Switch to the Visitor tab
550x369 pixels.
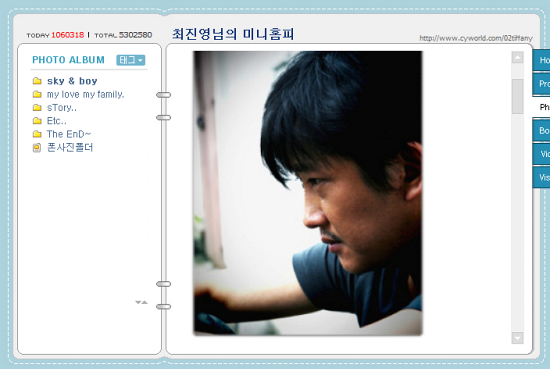541,177
